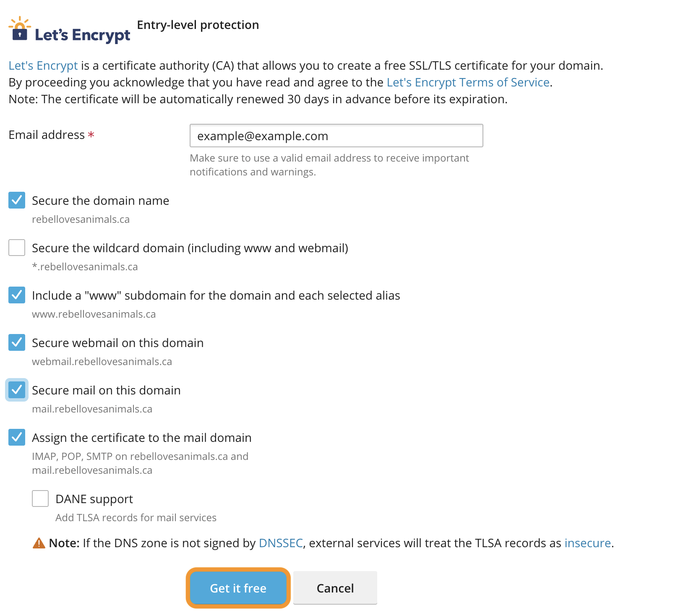This screenshot has height=616, width=673.
Task: Disable Secure webmail on this domain
Action: coord(17,343)
